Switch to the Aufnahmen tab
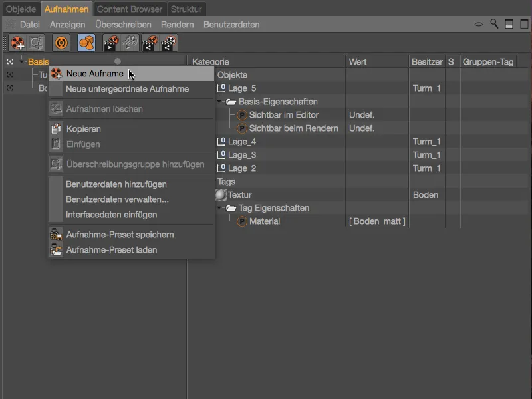The image size is (532, 399). tap(66, 9)
